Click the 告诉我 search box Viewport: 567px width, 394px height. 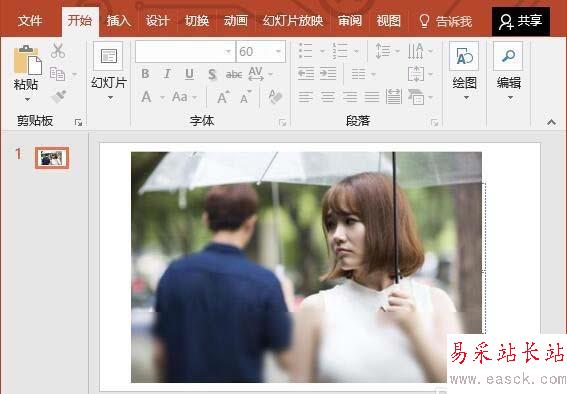pos(446,21)
